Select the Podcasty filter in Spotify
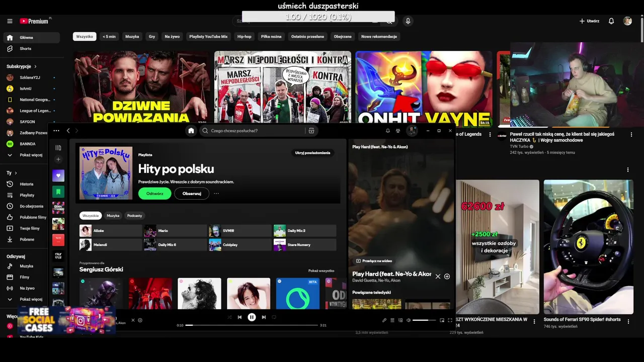 click(x=135, y=216)
